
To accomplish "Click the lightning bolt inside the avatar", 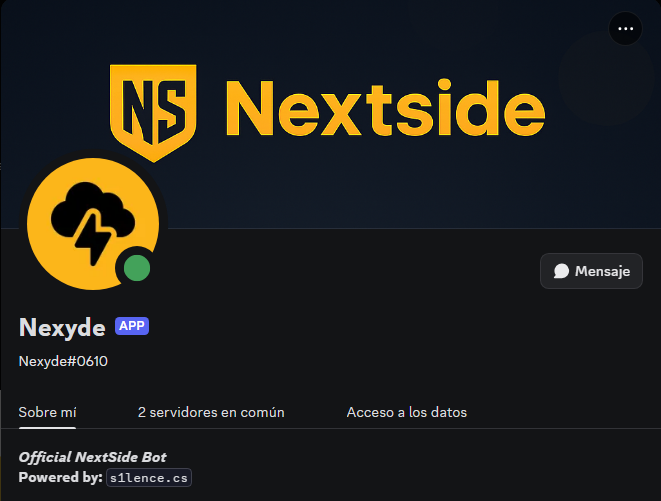I will tap(93, 238).
